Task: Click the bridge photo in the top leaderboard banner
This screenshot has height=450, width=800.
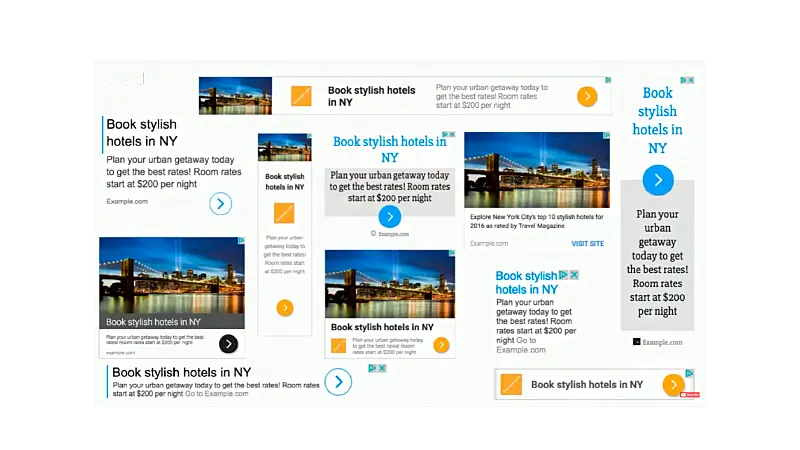Action: 235,96
